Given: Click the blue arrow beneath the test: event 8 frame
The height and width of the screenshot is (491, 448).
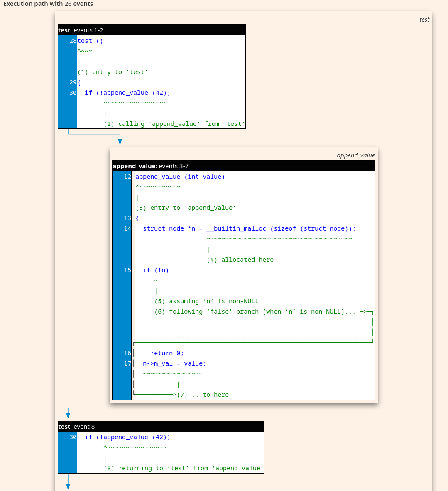Looking at the screenshot, I should [68, 484].
